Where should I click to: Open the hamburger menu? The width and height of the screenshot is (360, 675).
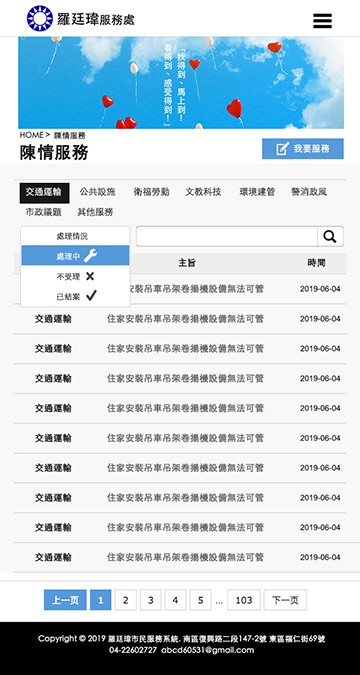323,21
